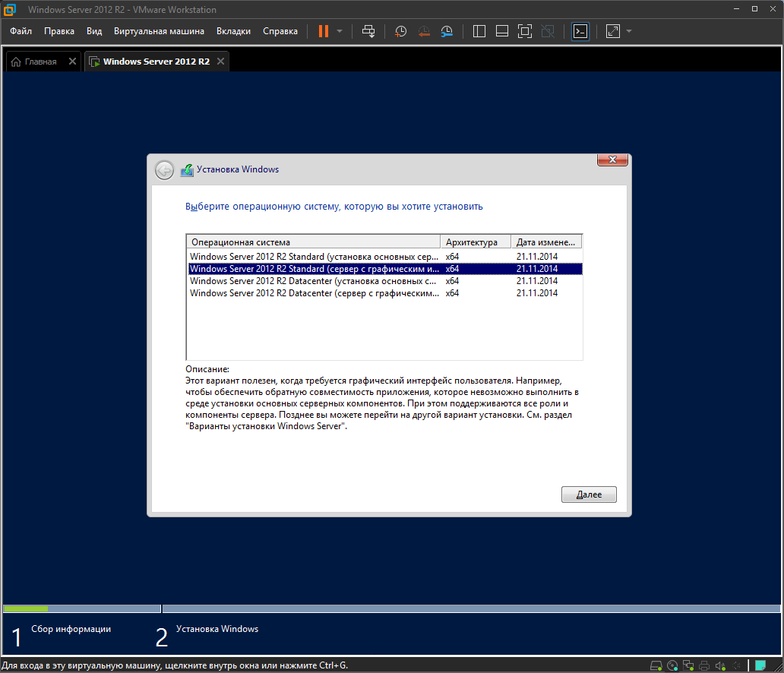Click the cyan message log note icon
Viewport: 784px width, 673px height.
click(760, 665)
